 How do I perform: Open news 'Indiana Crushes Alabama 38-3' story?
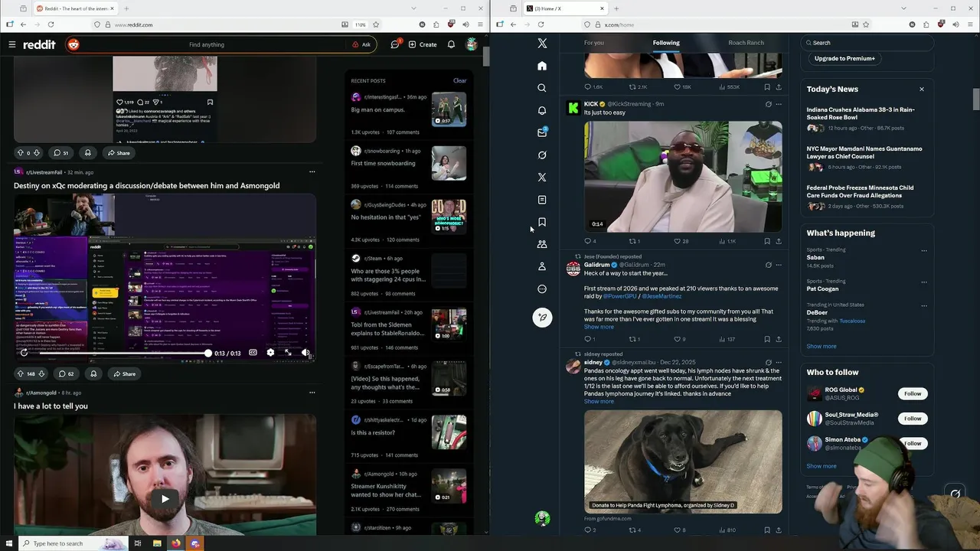[x=860, y=113]
